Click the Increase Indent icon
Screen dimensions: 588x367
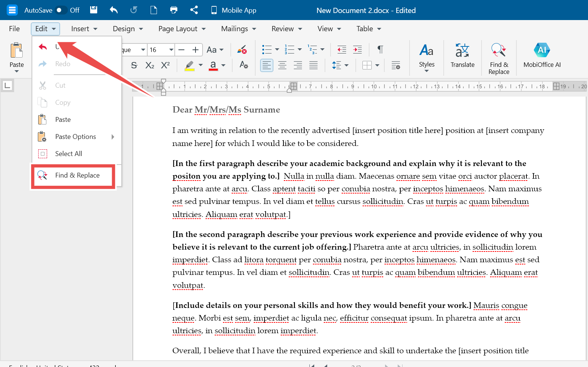click(x=357, y=49)
